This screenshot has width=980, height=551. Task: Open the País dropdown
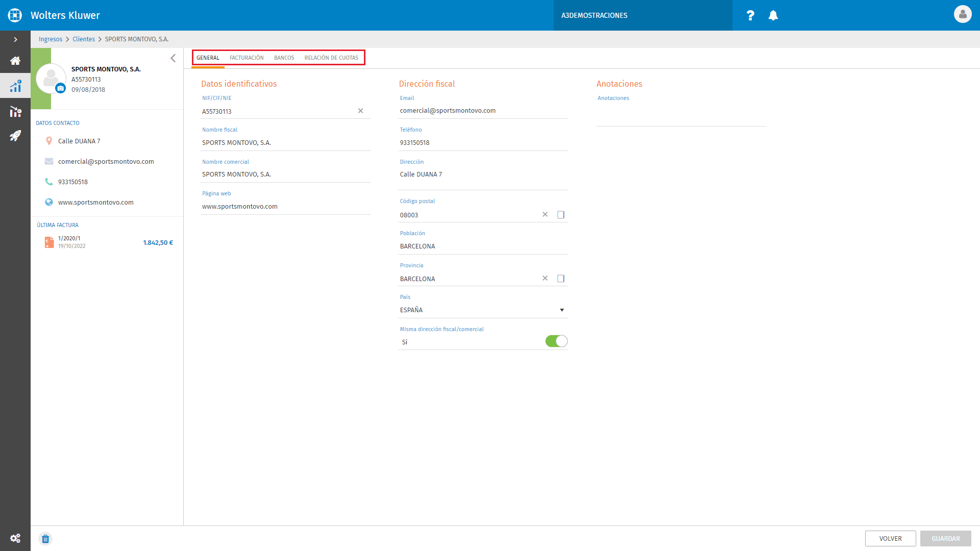click(483, 310)
